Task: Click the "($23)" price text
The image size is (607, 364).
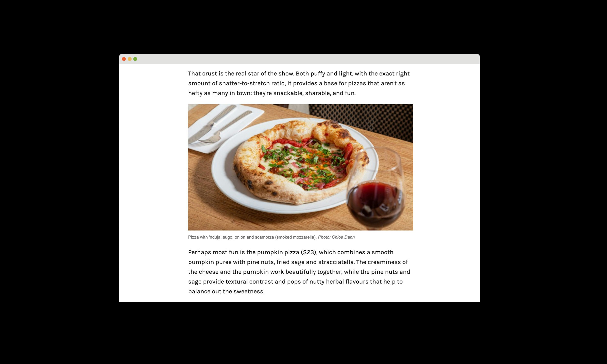Action: 309,252
